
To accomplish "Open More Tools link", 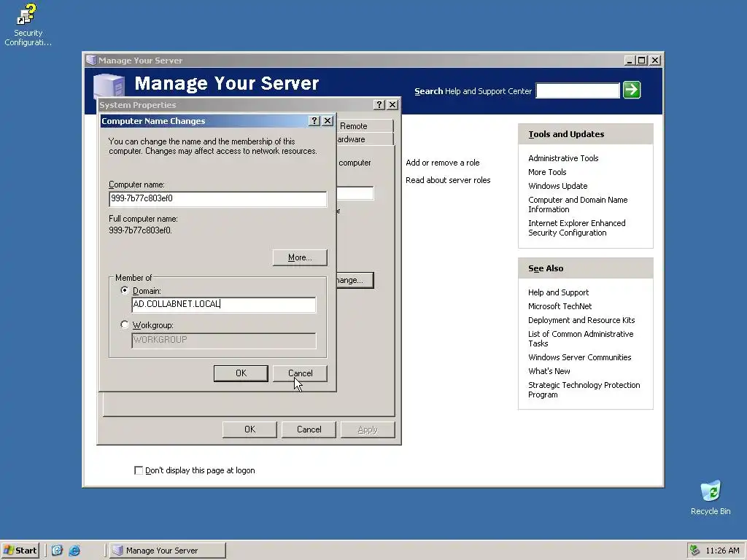I will 547,172.
